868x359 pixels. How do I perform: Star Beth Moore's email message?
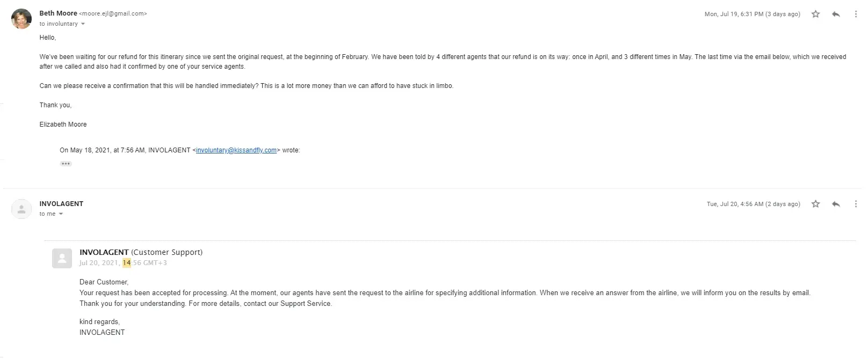[x=815, y=14]
